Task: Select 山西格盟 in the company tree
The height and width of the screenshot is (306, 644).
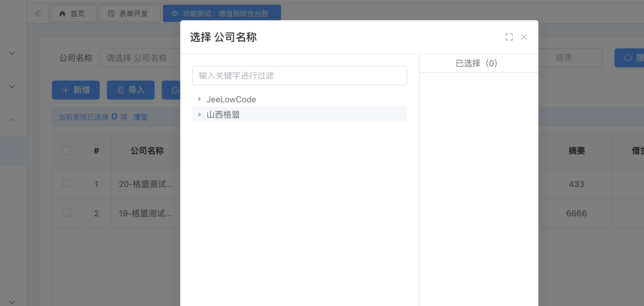Action: click(223, 115)
